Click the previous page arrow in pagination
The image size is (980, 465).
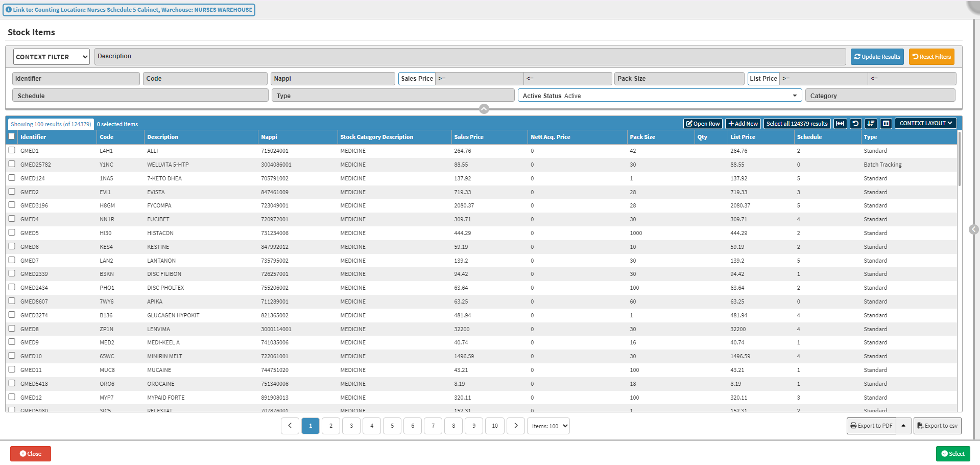290,426
